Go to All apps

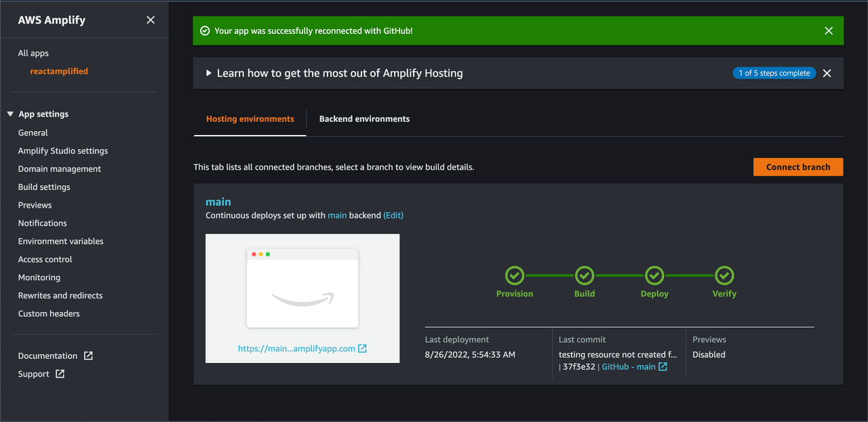[33, 53]
